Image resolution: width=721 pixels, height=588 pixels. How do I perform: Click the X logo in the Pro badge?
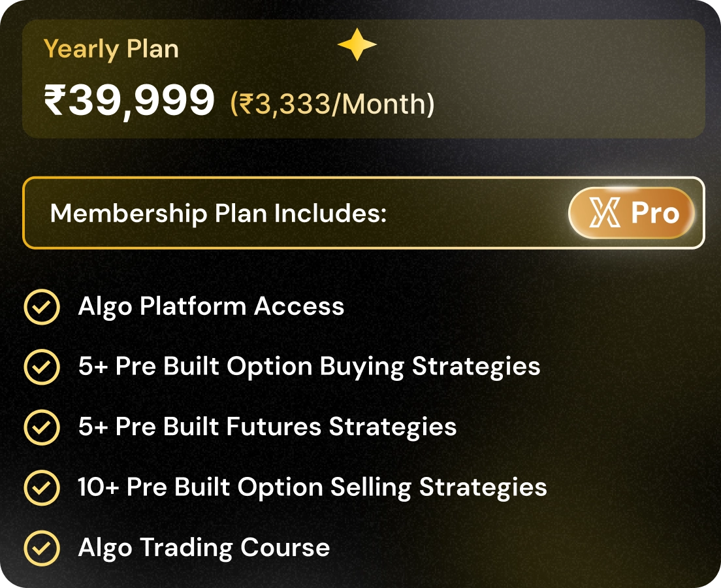point(605,214)
